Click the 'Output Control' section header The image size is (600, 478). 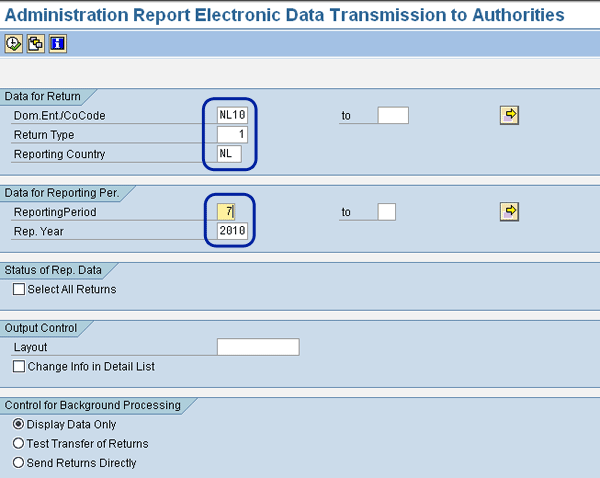[41, 328]
